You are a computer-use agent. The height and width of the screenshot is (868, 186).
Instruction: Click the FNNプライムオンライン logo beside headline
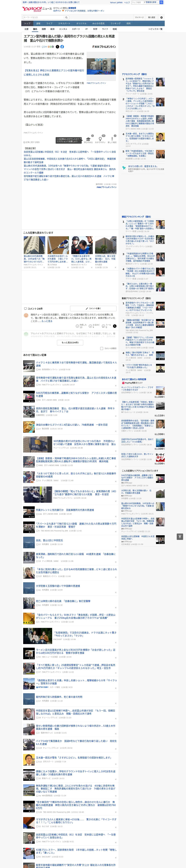point(104,47)
